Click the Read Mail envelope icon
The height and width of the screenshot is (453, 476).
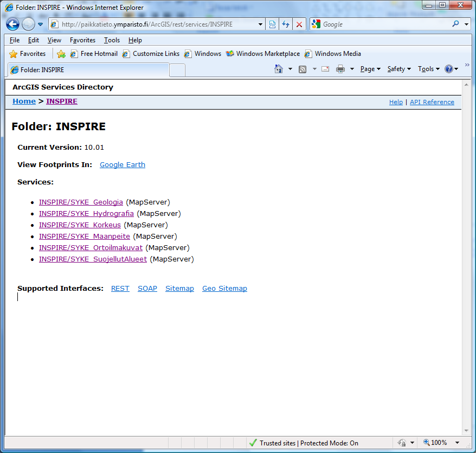pos(325,69)
